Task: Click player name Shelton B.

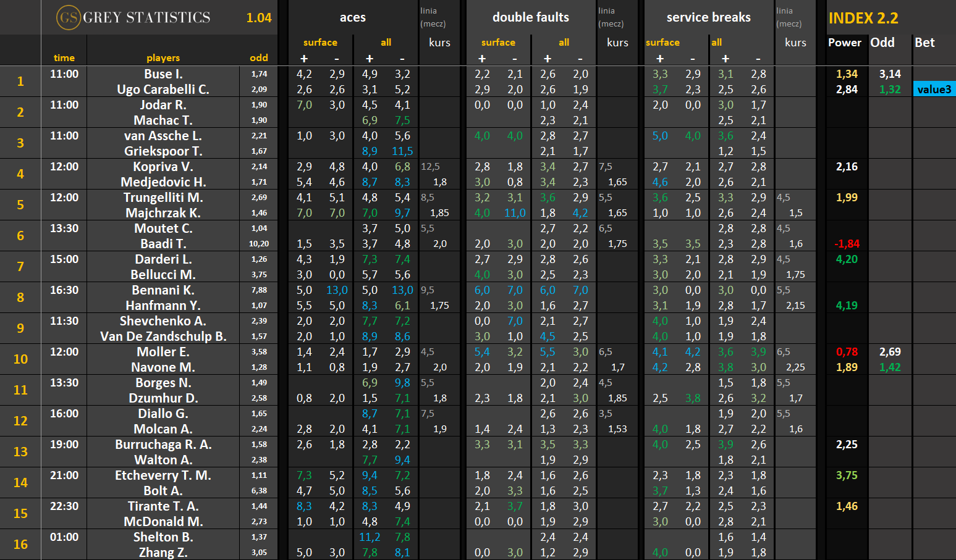Action: point(163,537)
